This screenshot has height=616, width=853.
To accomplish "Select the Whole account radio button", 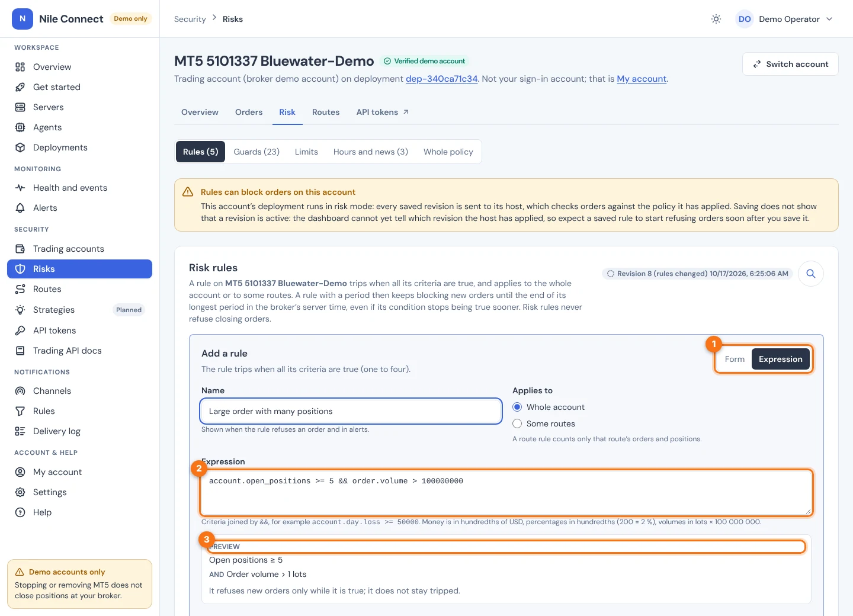I will click(517, 407).
